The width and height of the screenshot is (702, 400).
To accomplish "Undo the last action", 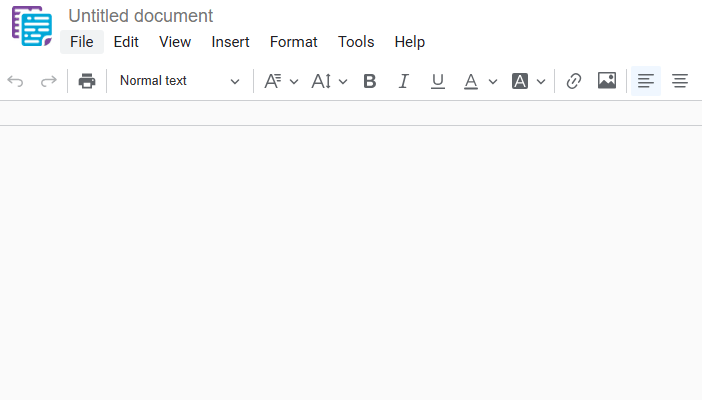I will [x=15, y=82].
